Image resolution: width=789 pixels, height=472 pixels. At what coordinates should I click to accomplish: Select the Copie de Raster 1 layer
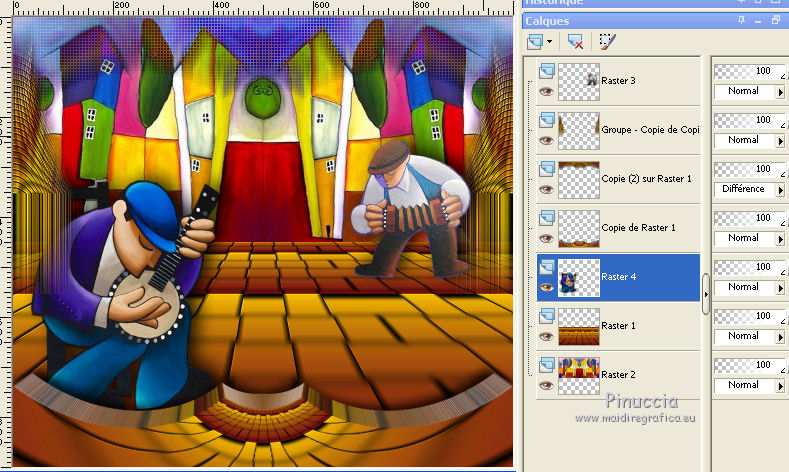[638, 227]
